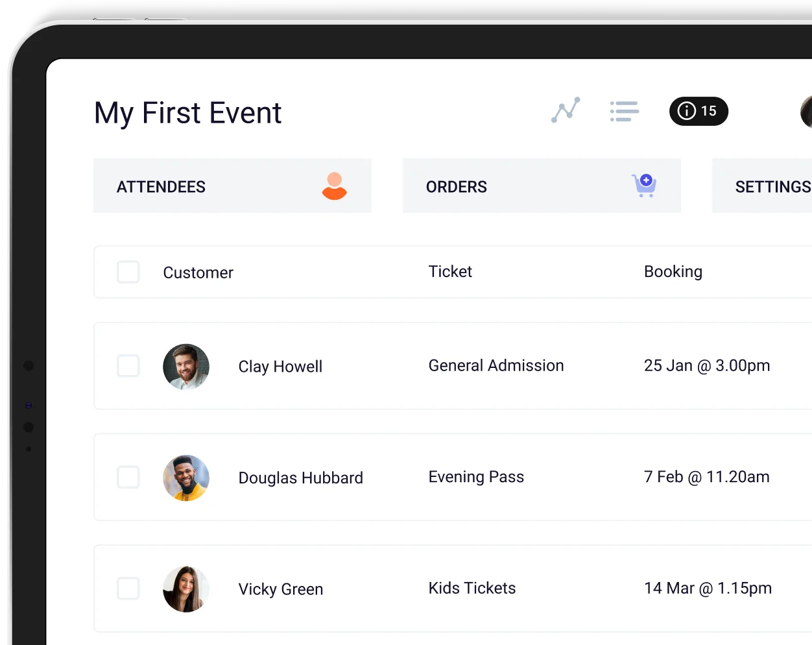Viewport: 812px width, 645px height.
Task: Open Vicky Green's attendee record
Action: tap(280, 589)
